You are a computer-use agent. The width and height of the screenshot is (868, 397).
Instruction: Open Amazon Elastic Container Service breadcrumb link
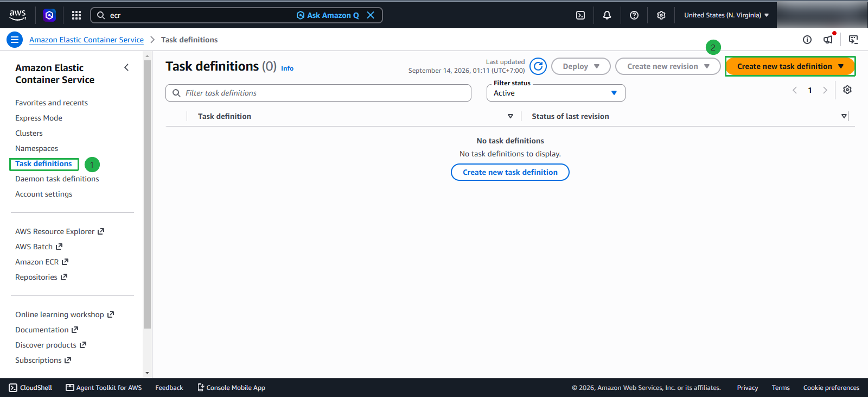tap(86, 40)
